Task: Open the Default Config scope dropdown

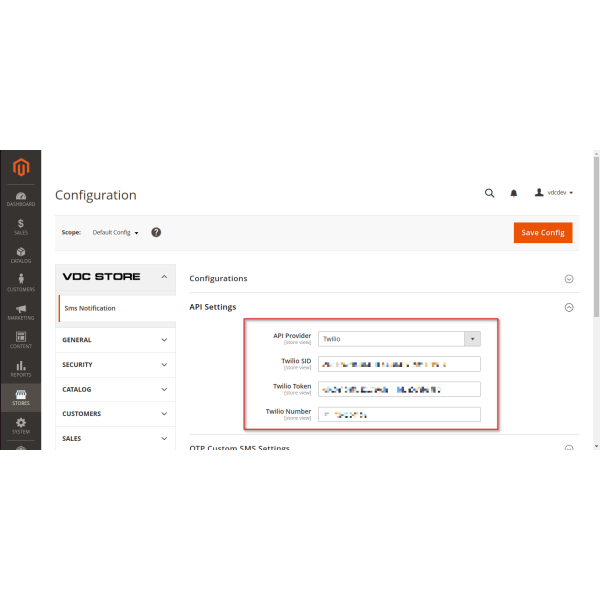Action: point(115,232)
